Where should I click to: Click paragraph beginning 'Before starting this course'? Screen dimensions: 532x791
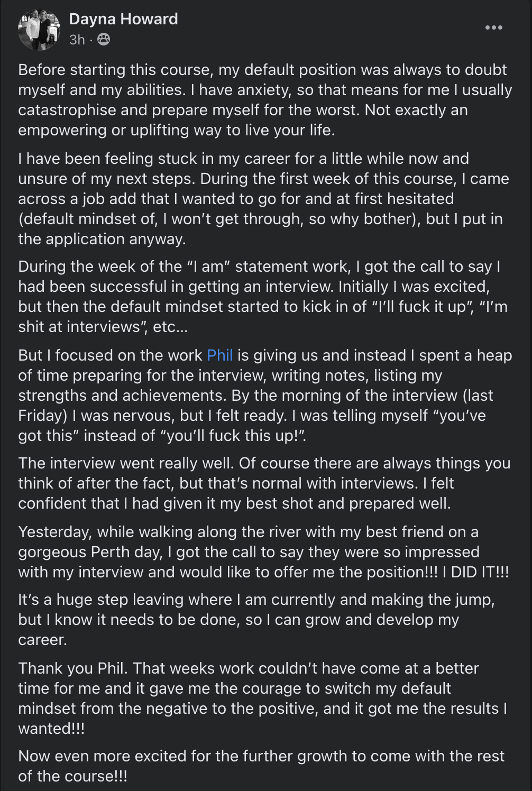pyautogui.click(x=265, y=100)
